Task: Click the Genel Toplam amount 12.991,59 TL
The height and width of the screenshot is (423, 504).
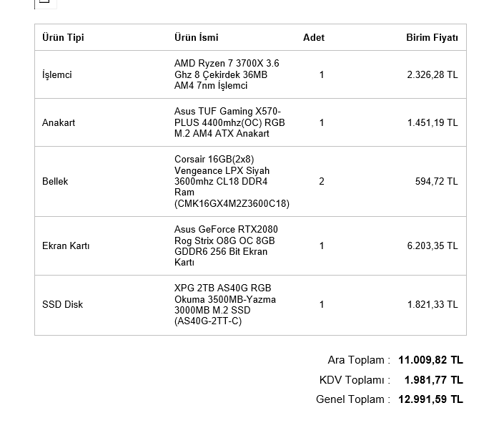Action: click(430, 399)
